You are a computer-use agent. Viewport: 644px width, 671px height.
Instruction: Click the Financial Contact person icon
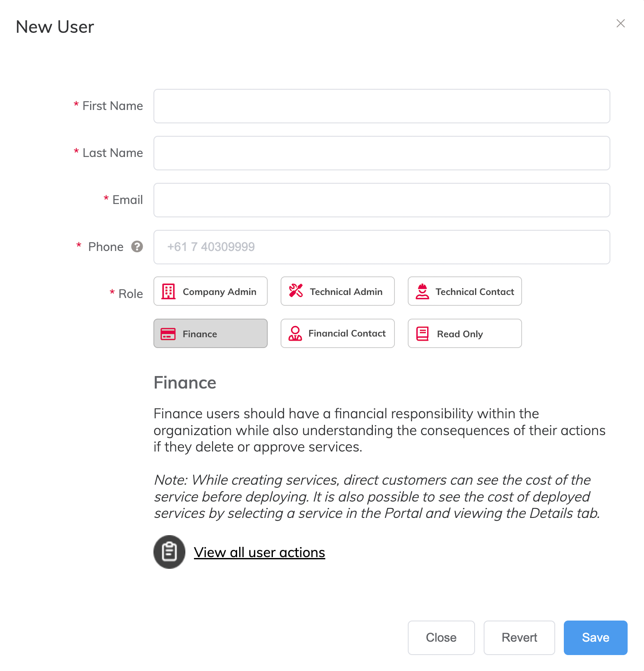(x=295, y=333)
